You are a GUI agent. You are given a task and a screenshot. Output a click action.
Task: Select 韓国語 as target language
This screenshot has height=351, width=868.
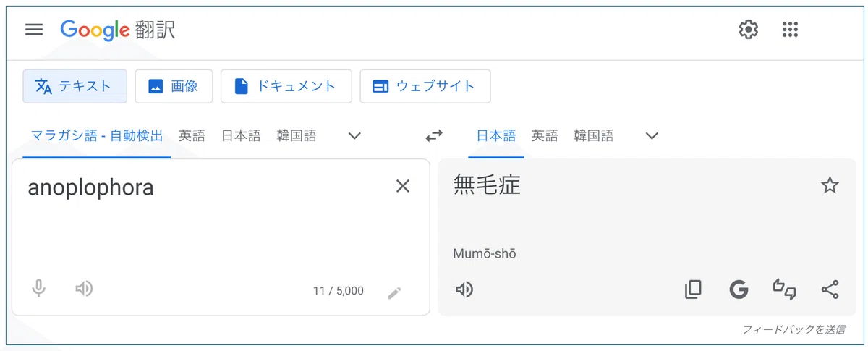click(x=594, y=135)
